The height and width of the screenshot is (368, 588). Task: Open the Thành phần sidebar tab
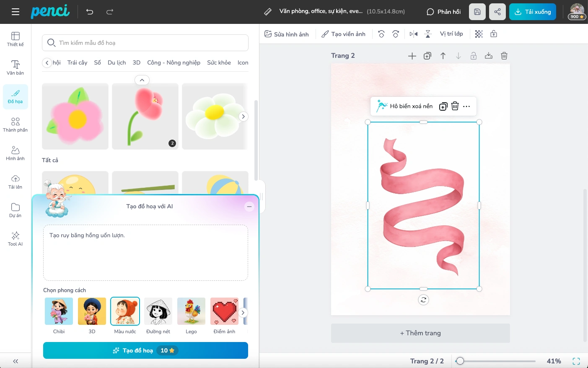point(16,125)
